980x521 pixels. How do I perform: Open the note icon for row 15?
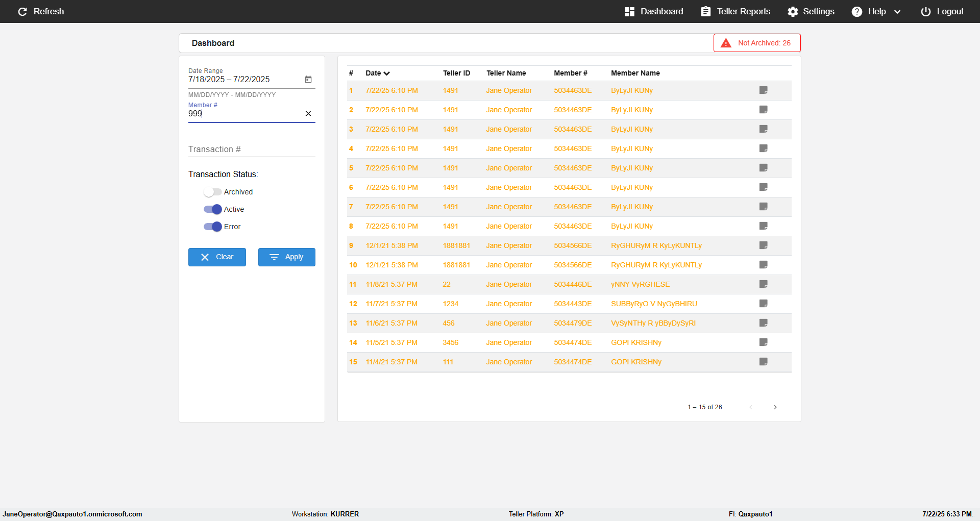point(764,362)
